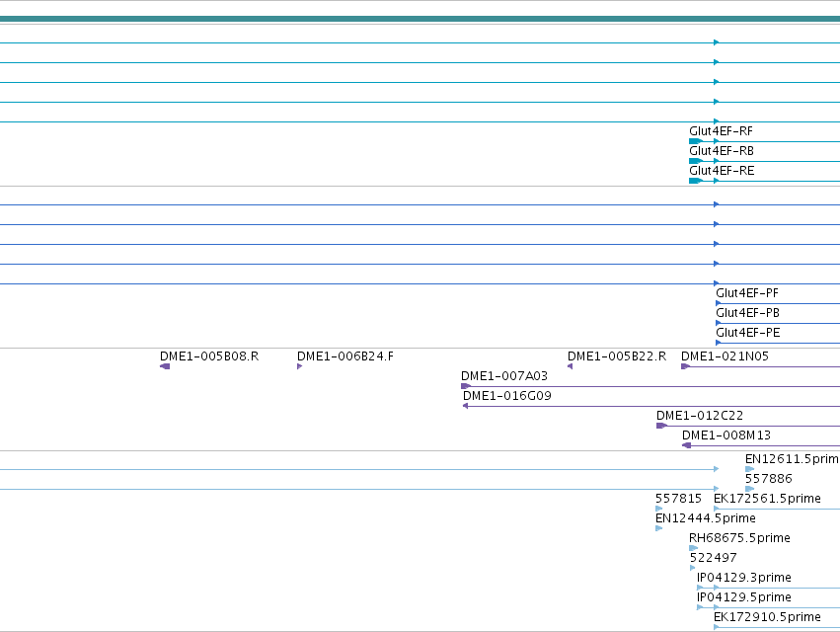
Task: Click the EN12611.5prime light blue arrow glyph
Action: pyautogui.click(x=749, y=470)
